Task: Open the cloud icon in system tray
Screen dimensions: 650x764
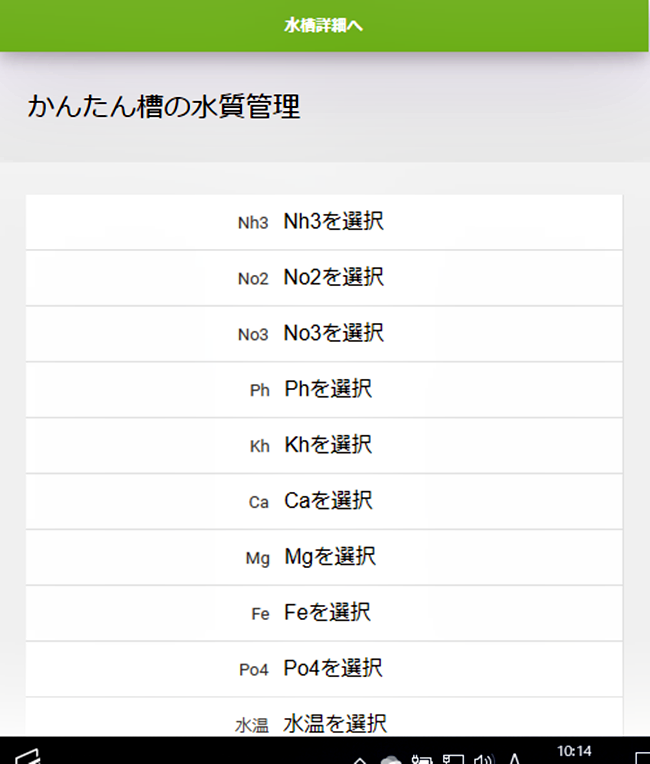Action: (391, 760)
